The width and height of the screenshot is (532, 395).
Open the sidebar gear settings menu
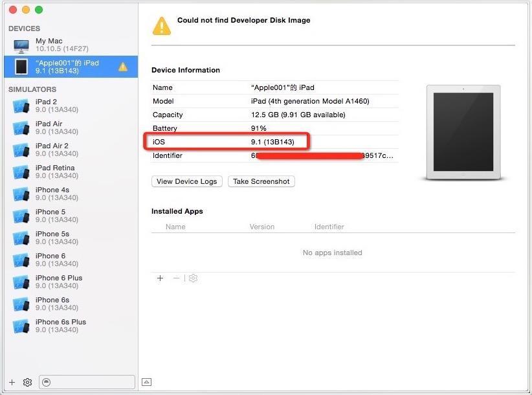click(x=27, y=383)
